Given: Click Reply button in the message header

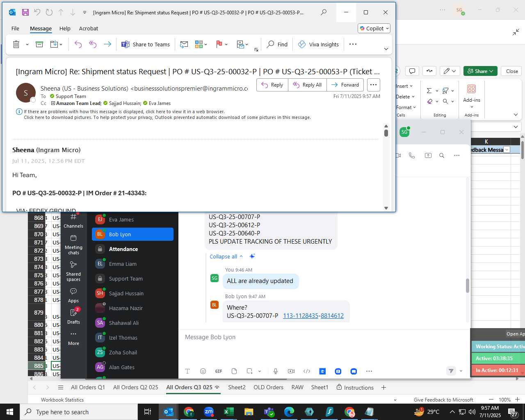Looking at the screenshot, I should tap(272, 85).
